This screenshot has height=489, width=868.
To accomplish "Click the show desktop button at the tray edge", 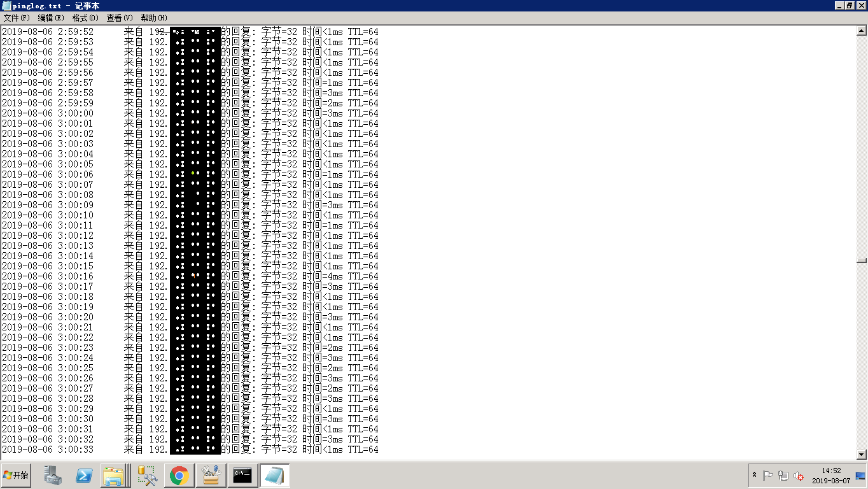I will (x=861, y=476).
